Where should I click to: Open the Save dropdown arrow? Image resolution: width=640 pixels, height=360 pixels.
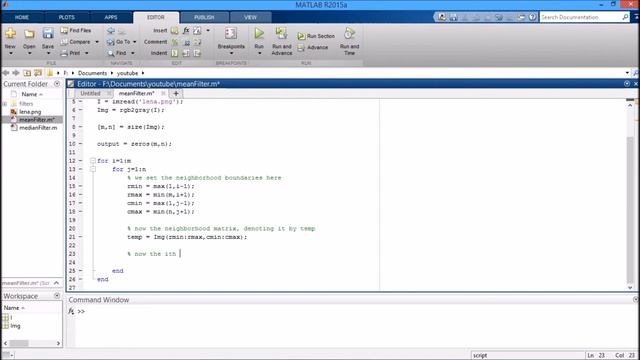click(x=48, y=53)
